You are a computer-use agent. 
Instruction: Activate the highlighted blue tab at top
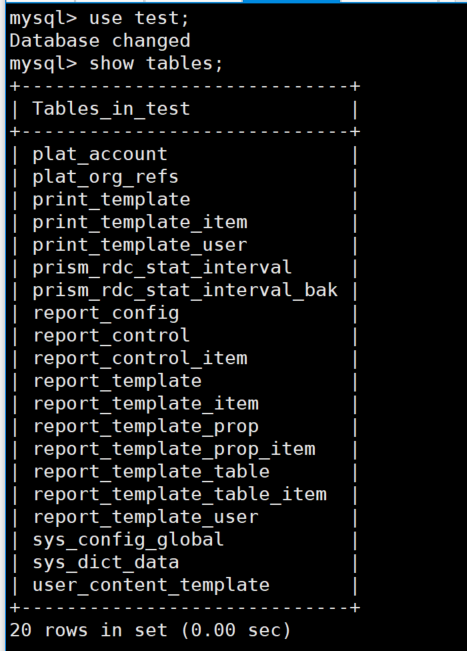point(291,1)
